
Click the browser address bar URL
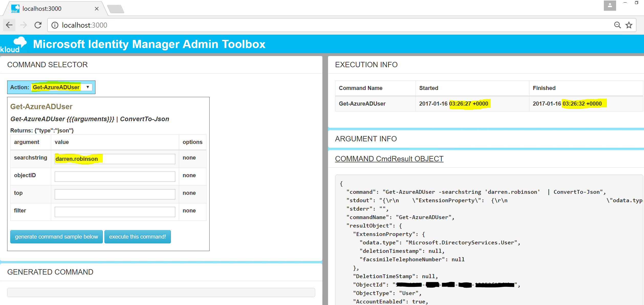coord(84,25)
